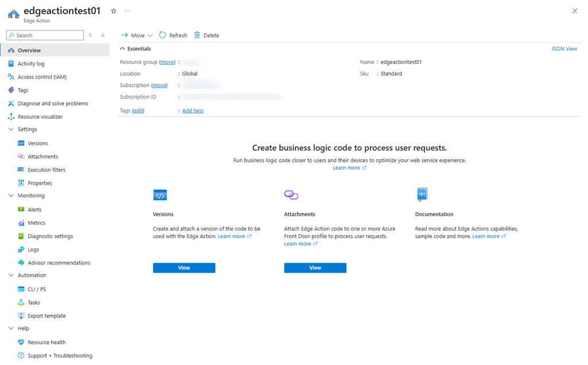Clear the sidebar search with X
Screen dimensions: 588x365
[90, 35]
